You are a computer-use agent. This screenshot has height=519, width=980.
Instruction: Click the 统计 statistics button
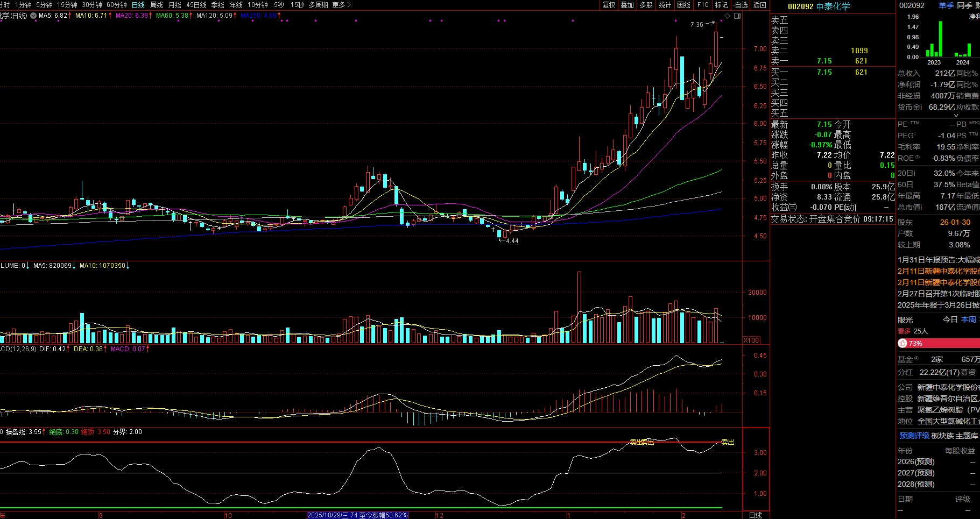tap(665, 5)
